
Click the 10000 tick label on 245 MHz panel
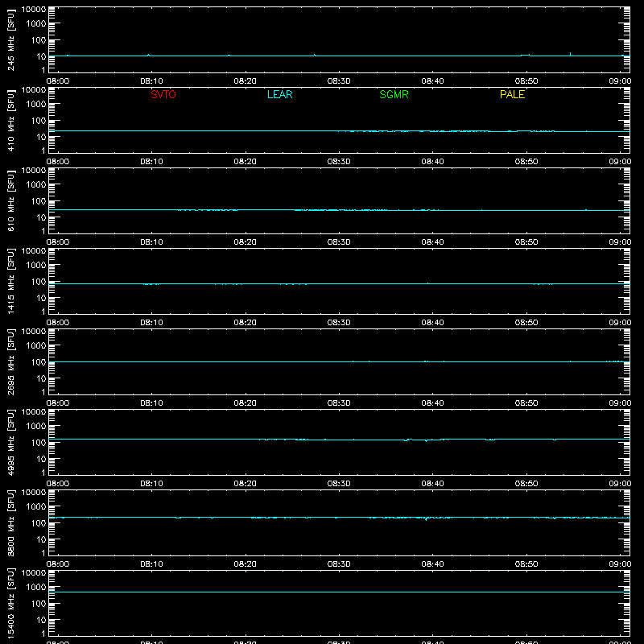tap(34, 10)
